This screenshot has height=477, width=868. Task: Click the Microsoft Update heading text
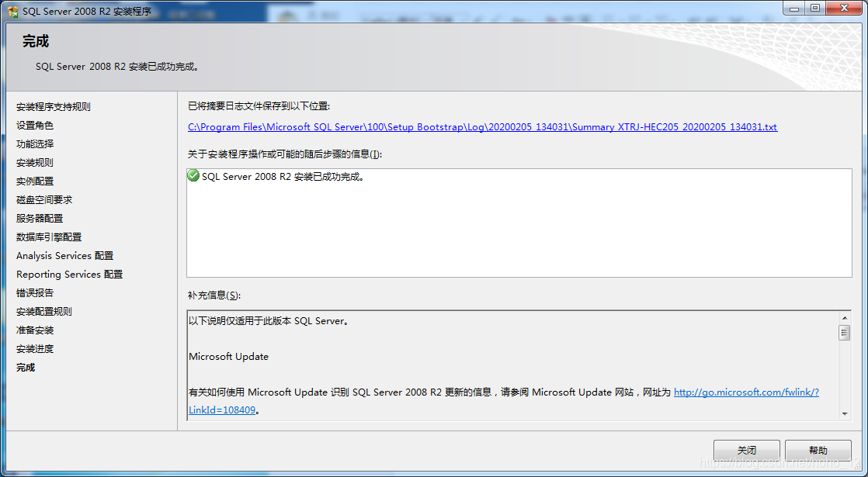click(228, 357)
